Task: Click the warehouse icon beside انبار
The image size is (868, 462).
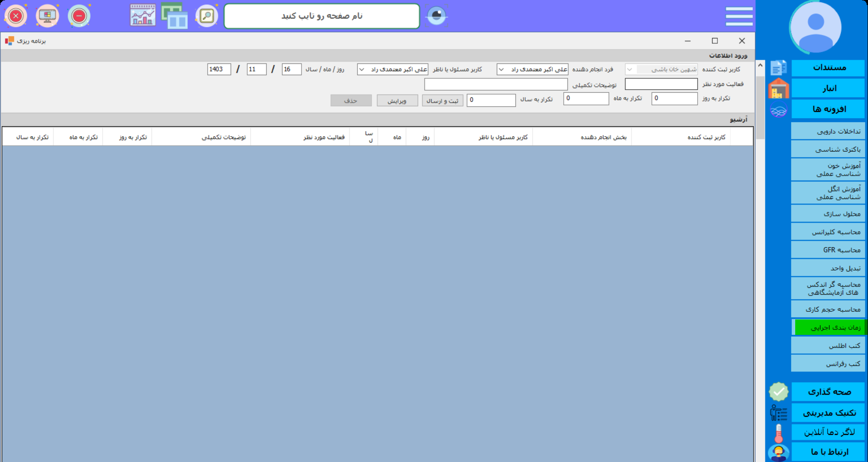Action: pos(778,89)
